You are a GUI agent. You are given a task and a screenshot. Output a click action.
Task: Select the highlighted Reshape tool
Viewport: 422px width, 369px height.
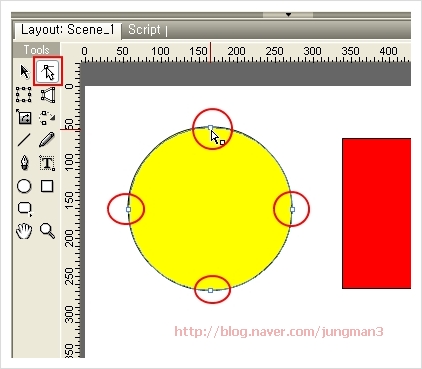click(x=48, y=71)
